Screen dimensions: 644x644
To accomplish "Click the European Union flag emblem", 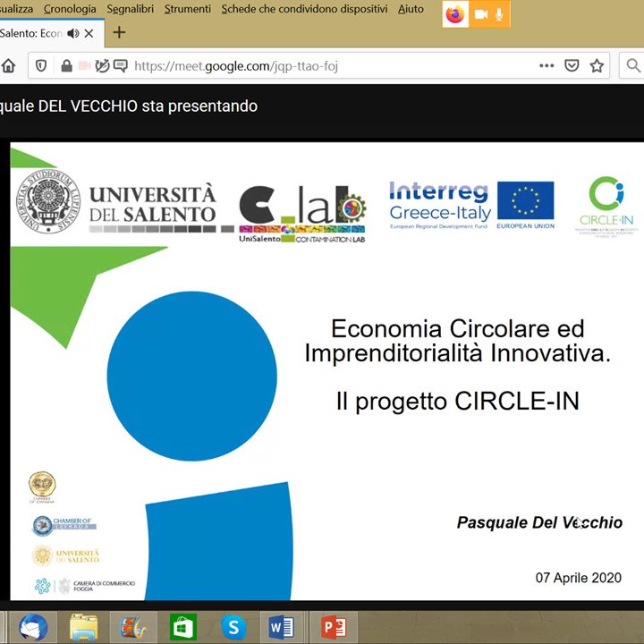I will tap(525, 200).
